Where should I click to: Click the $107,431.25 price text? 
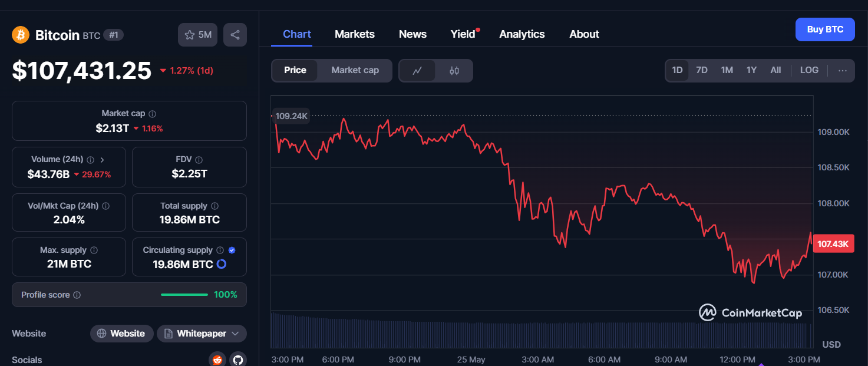pyautogui.click(x=82, y=71)
